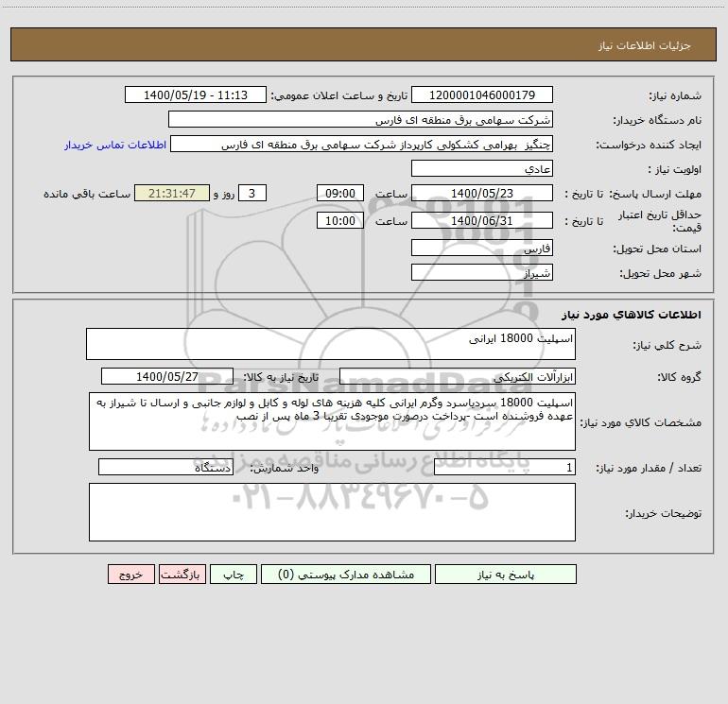Click the توضیحات خریدار label
728x704 pixels.
(664, 514)
